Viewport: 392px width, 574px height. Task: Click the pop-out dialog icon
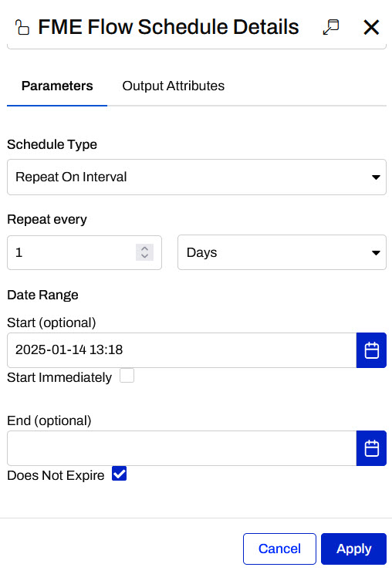pyautogui.click(x=331, y=27)
